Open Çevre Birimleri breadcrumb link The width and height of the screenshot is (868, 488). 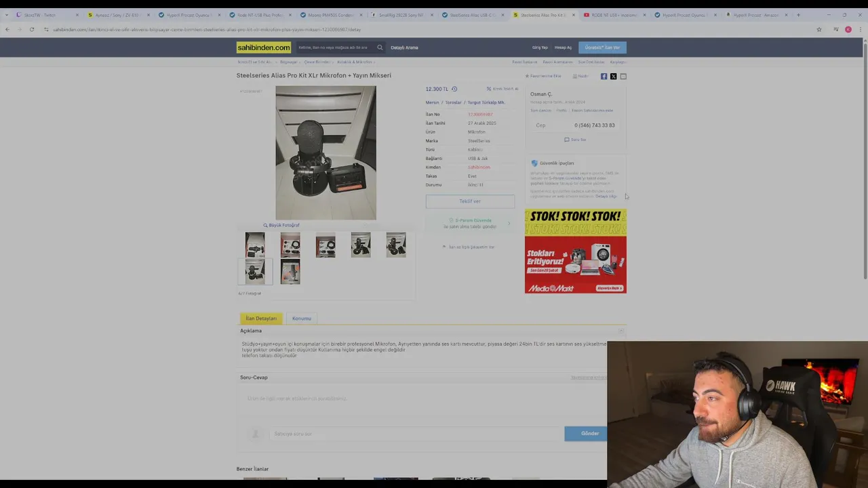click(x=317, y=62)
